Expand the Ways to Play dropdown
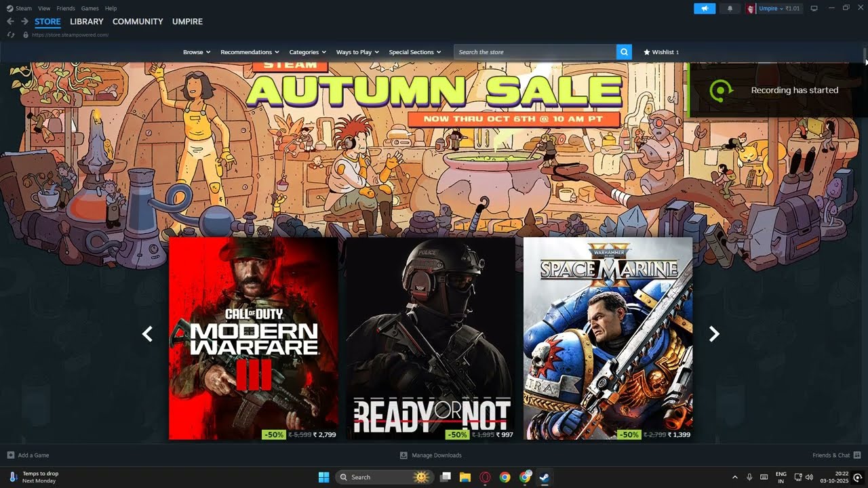This screenshot has width=868, height=488. point(357,52)
